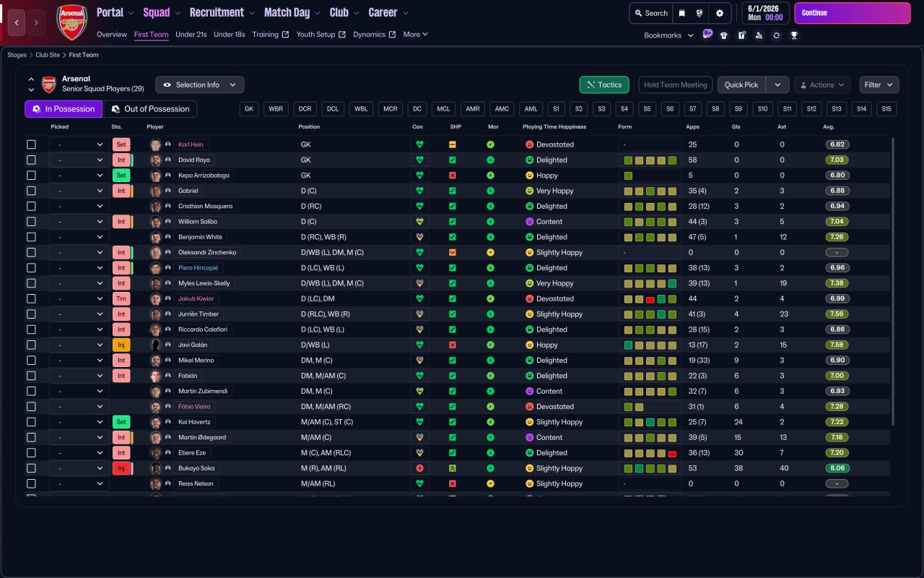Switch to the Overview tab
This screenshot has height=578, width=924.
click(112, 35)
